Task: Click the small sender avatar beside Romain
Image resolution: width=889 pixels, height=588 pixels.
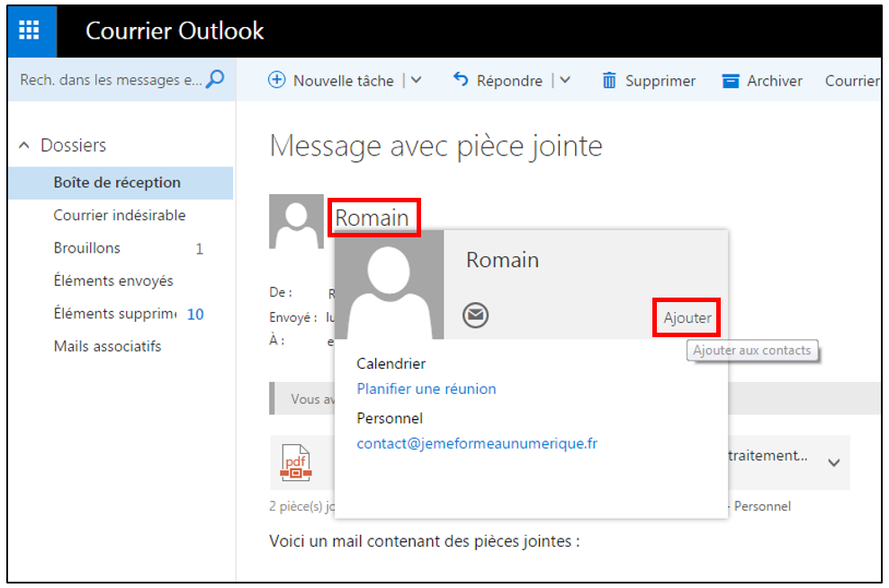Action: 297,221
